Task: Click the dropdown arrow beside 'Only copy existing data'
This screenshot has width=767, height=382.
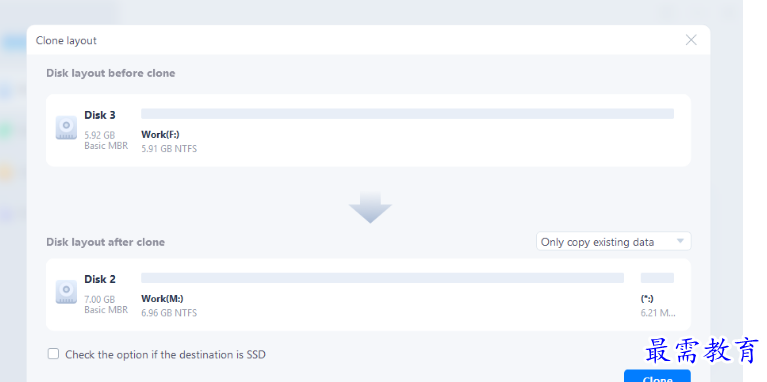Action: [680, 241]
